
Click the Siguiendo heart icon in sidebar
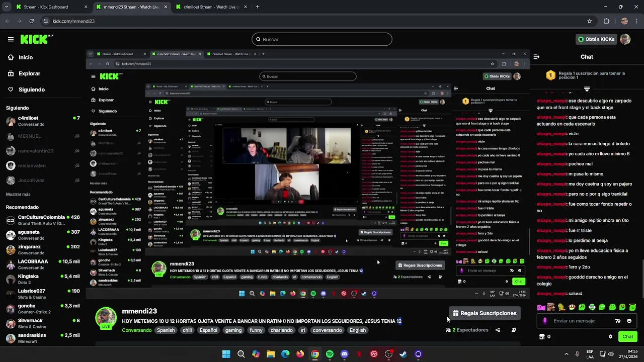point(11,89)
